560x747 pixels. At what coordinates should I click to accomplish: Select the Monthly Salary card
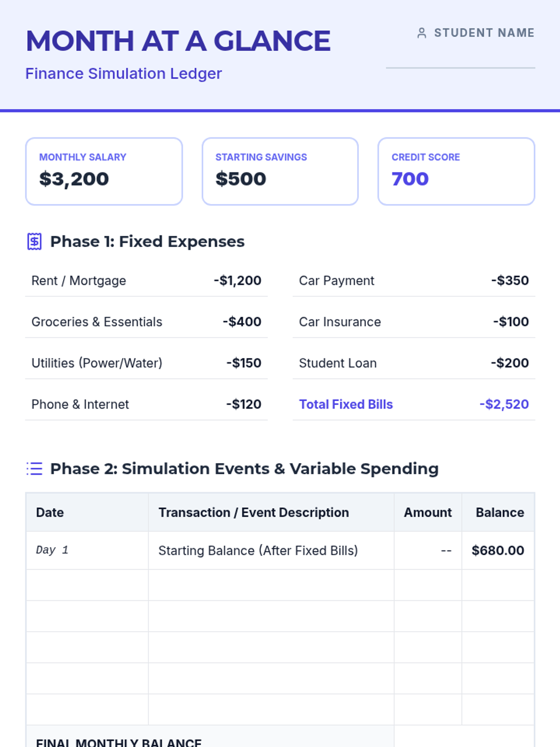[x=104, y=171]
